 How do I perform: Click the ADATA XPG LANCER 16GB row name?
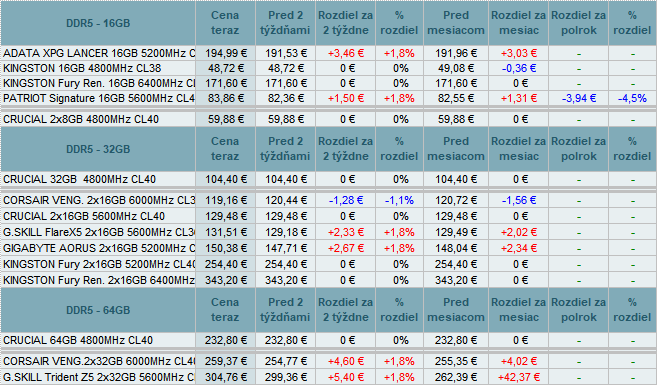[x=99, y=53]
